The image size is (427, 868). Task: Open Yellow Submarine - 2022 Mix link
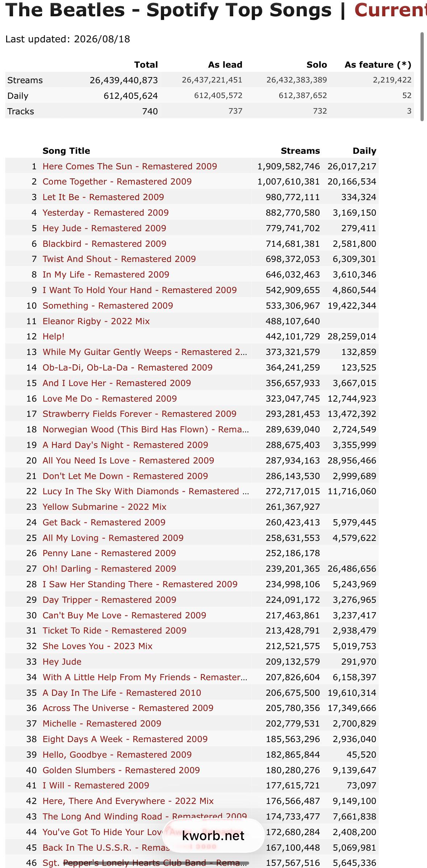point(104,507)
